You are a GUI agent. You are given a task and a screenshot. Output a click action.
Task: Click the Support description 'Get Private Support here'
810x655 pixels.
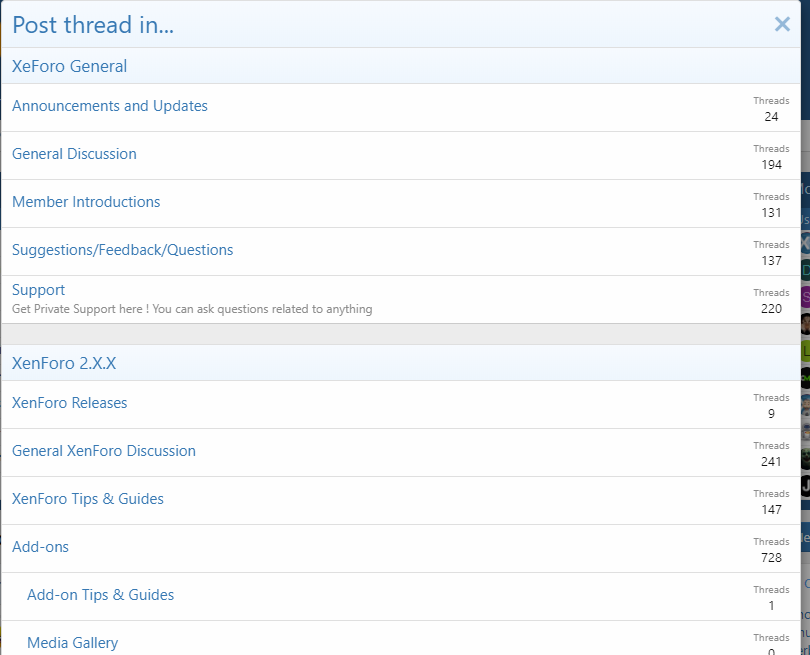tap(192, 309)
